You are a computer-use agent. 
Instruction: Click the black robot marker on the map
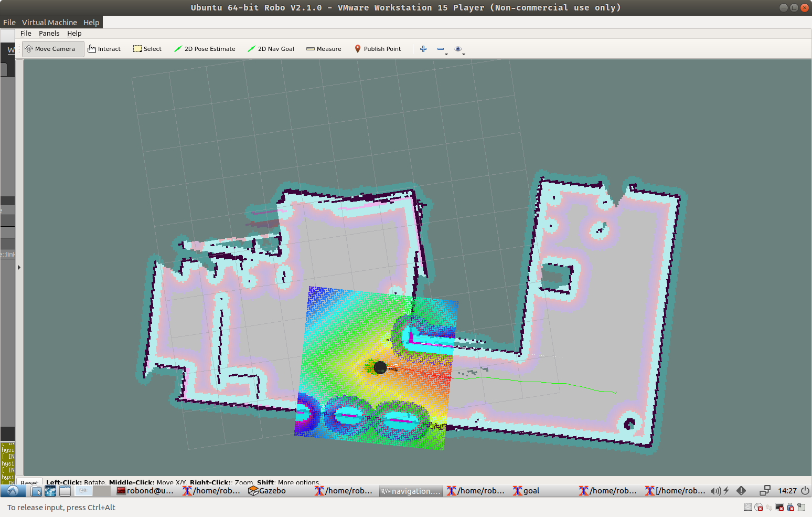(x=380, y=367)
